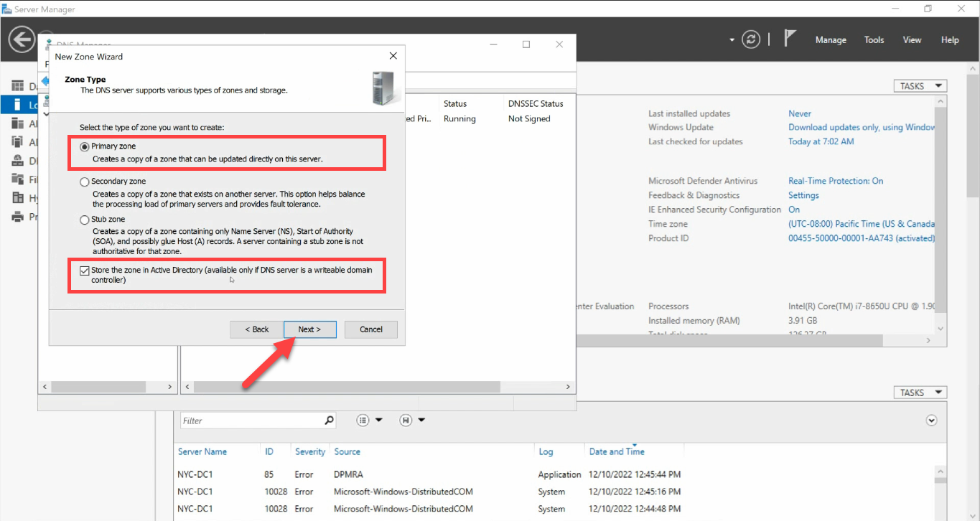Select the Secondary zone radio button
980x521 pixels.
coord(85,182)
